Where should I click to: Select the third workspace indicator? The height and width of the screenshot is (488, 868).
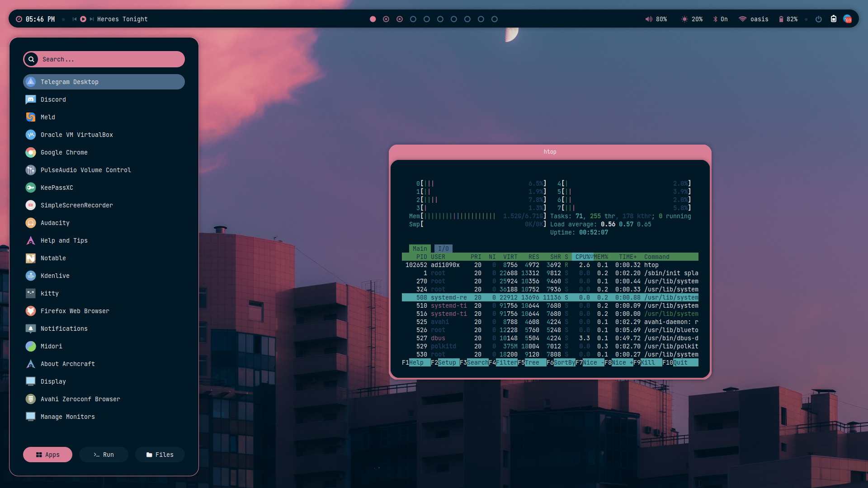(400, 19)
